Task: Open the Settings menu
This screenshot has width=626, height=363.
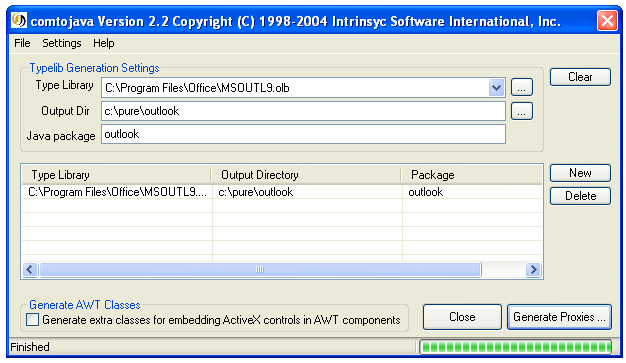Action: click(x=61, y=43)
